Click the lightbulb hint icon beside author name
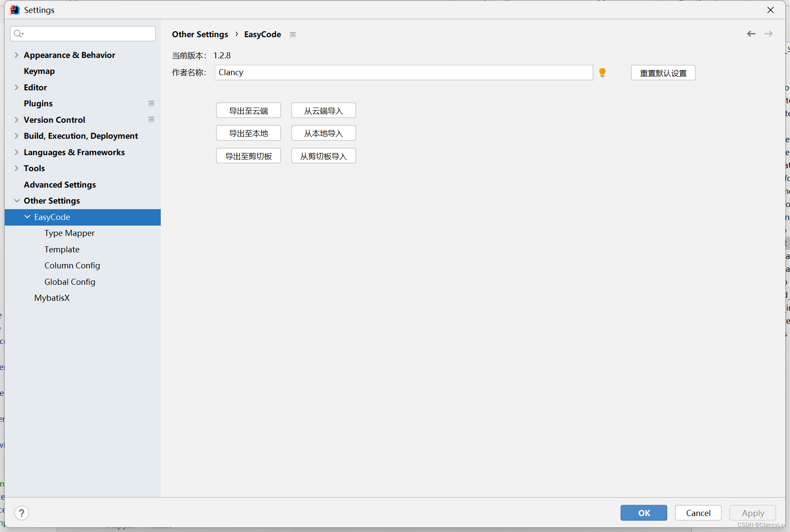The height and width of the screenshot is (532, 790). pos(602,73)
